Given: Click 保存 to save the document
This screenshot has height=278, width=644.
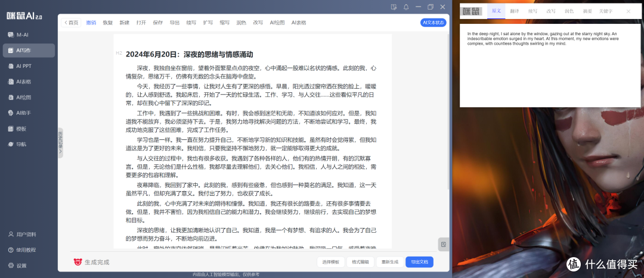Looking at the screenshot, I should click(x=157, y=23).
